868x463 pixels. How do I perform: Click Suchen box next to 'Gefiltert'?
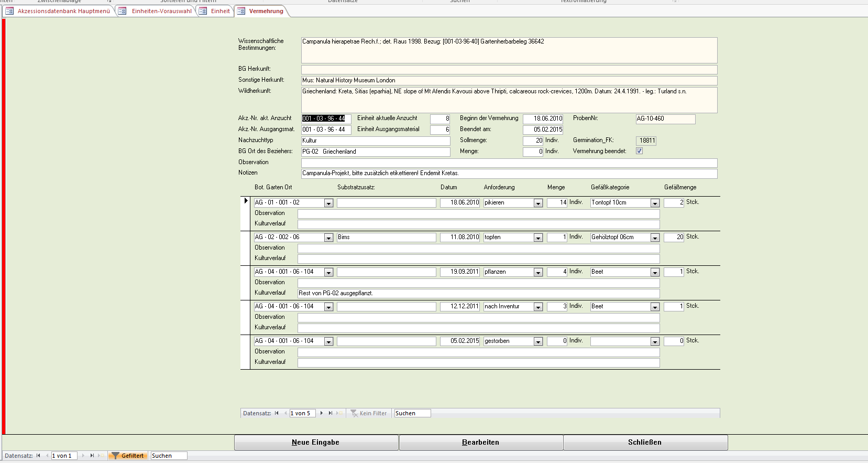169,456
